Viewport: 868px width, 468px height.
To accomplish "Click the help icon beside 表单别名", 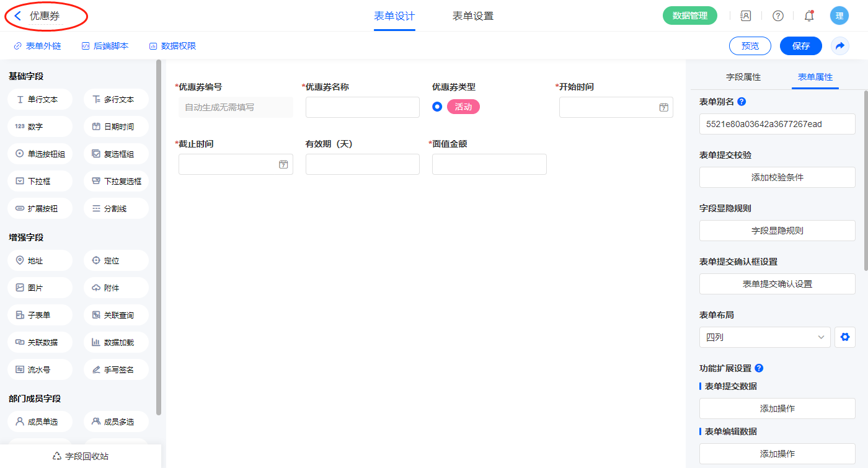I will (x=742, y=102).
